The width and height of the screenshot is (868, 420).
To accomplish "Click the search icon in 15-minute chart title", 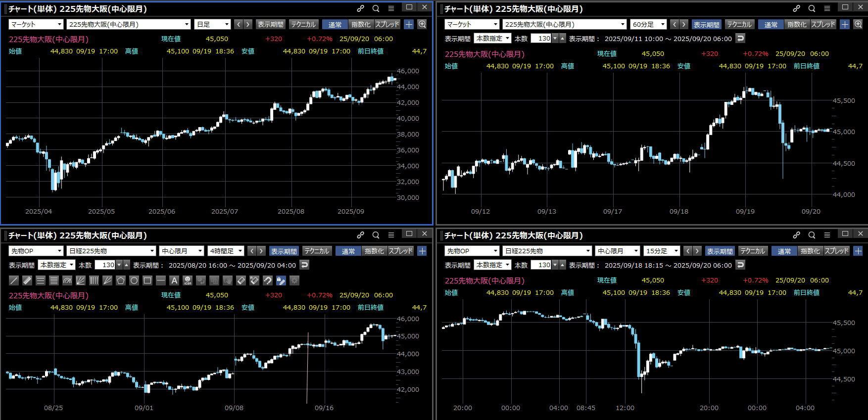I will (812, 235).
